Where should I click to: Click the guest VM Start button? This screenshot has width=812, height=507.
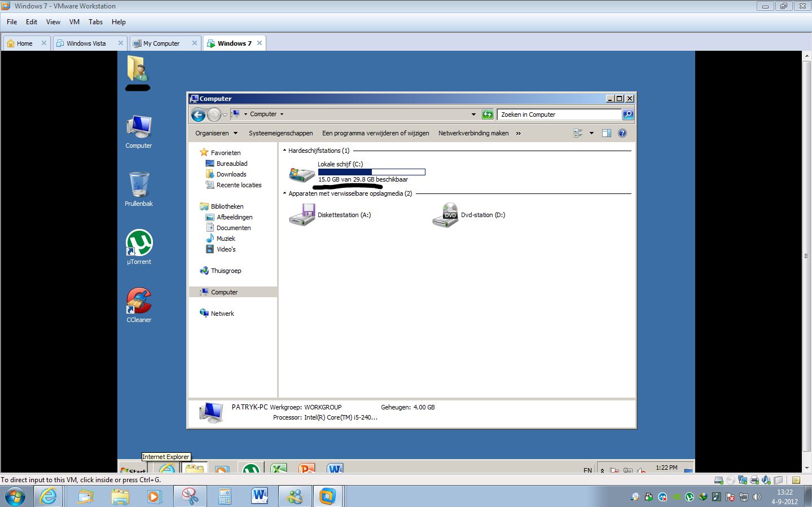coord(133,468)
